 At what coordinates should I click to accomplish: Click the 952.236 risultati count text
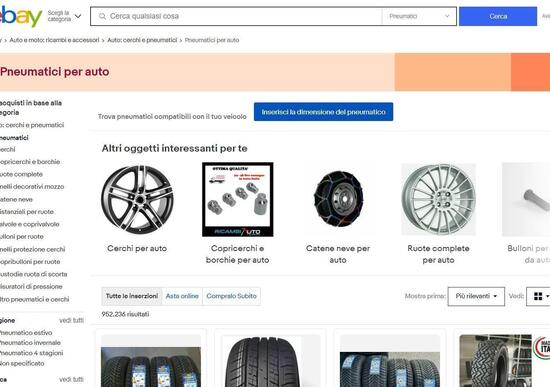125,314
